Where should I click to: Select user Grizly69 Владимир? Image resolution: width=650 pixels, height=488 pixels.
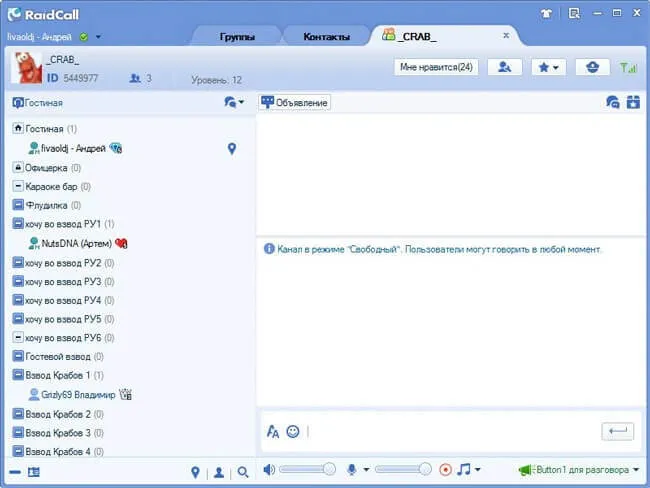pos(78,394)
